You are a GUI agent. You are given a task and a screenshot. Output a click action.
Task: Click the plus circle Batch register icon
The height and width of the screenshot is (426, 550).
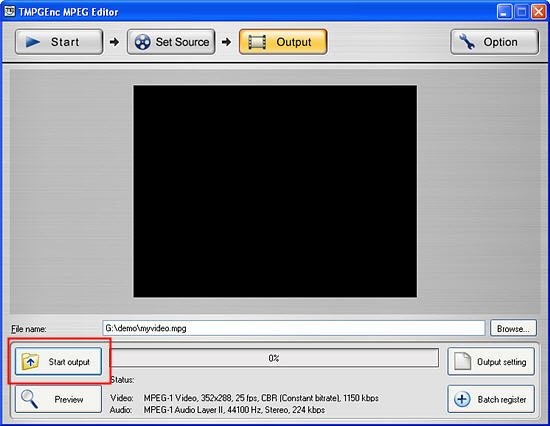click(462, 399)
